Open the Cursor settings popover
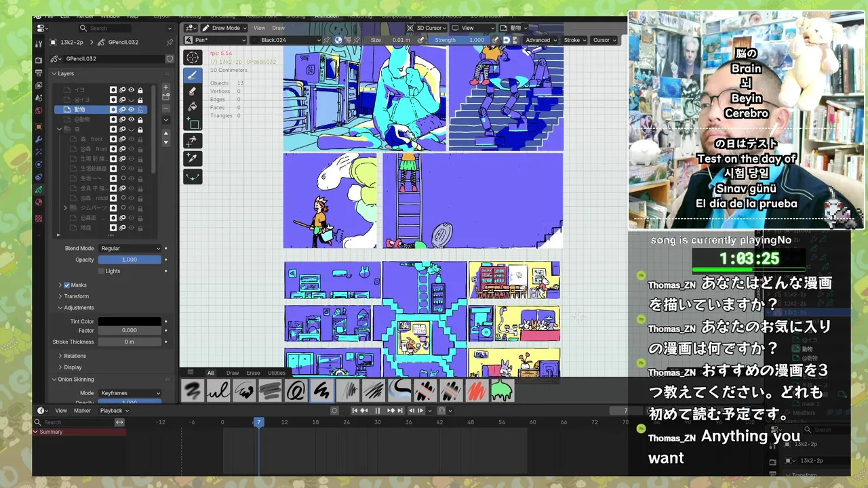Viewport: 868px width, 488px height. [x=604, y=40]
